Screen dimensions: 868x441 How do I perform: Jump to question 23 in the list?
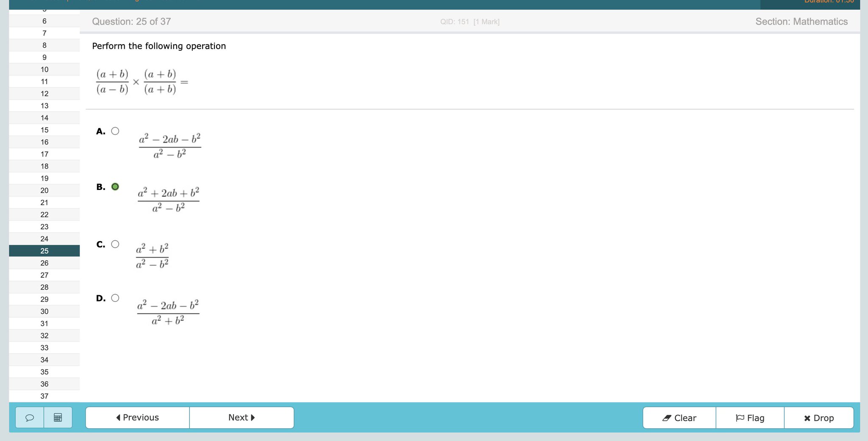(x=45, y=226)
